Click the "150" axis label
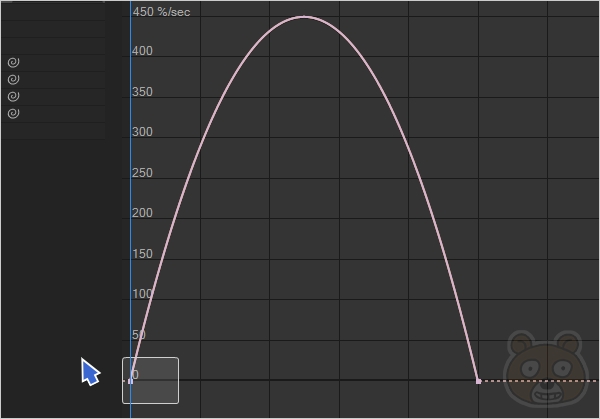The width and height of the screenshot is (600, 419). pos(142,254)
